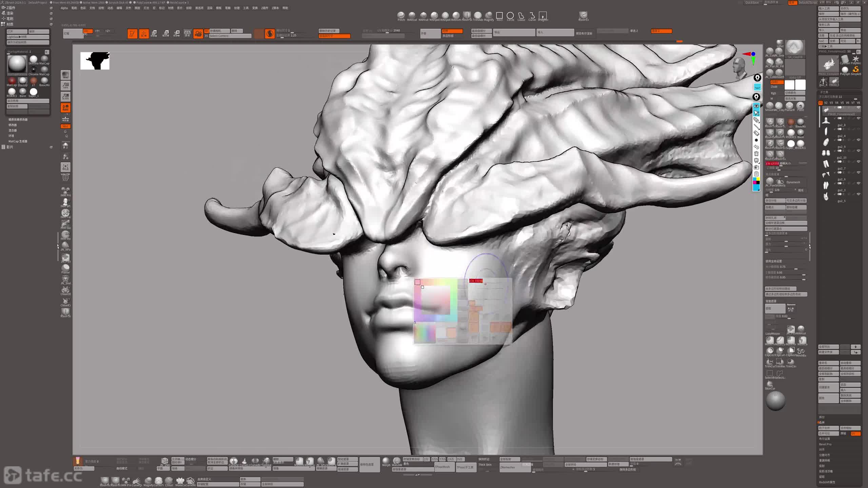The width and height of the screenshot is (868, 488).
Task: Select the Pinch brush
Action: point(401,16)
